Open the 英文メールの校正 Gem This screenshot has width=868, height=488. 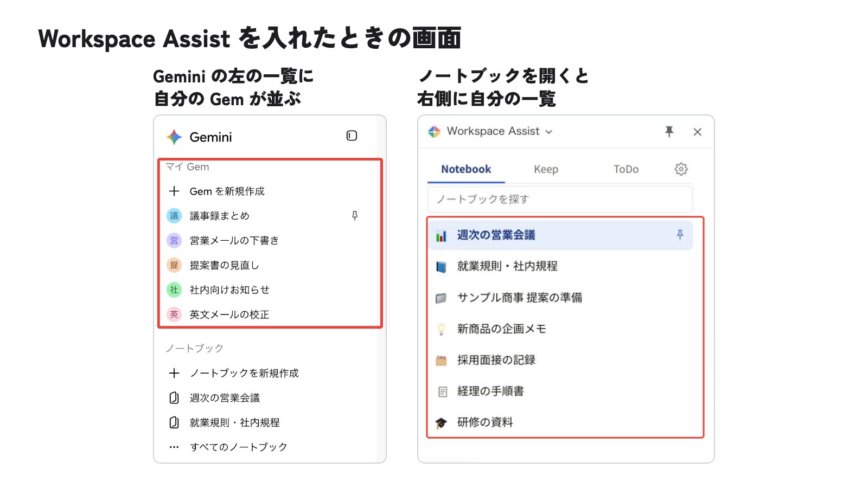(229, 314)
